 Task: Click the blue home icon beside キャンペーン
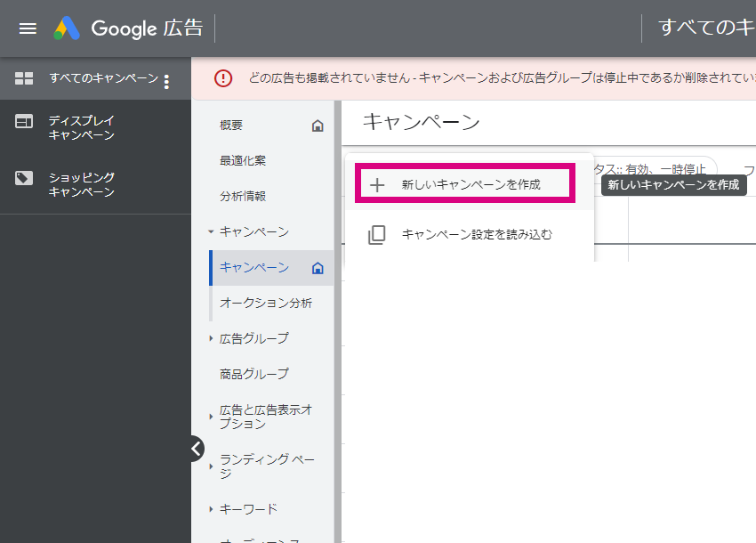[x=318, y=268]
